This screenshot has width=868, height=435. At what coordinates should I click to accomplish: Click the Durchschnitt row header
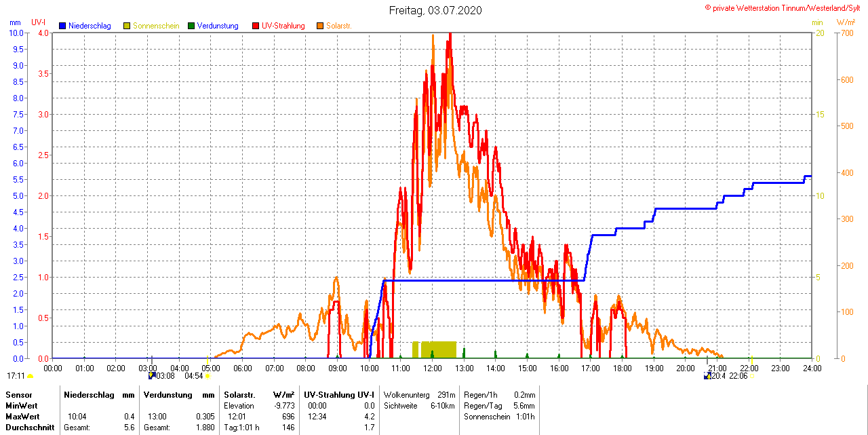click(x=30, y=427)
